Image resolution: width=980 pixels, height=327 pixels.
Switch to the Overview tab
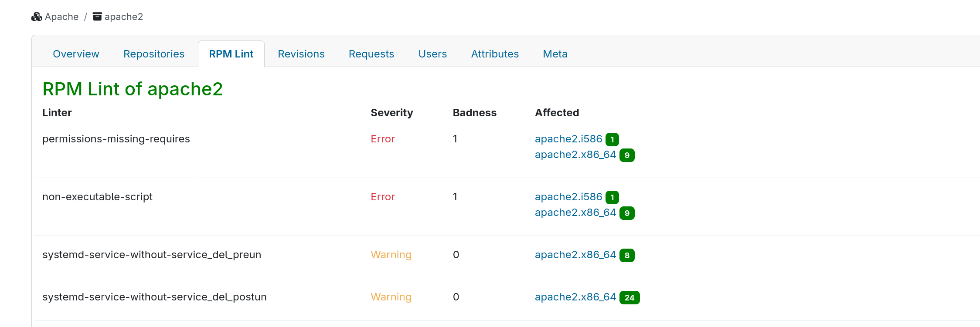(x=76, y=54)
